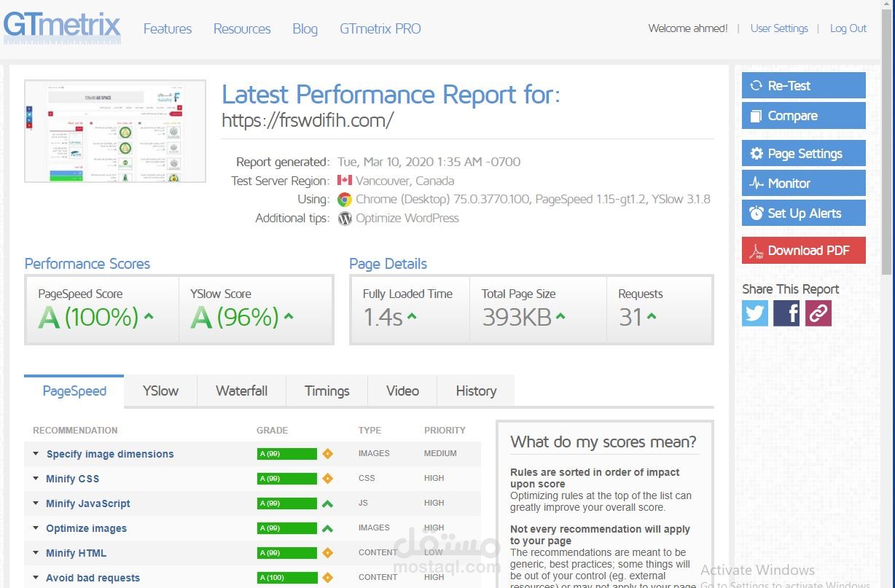Expand the Optimize images recommendation
The width and height of the screenshot is (895, 588).
point(36,528)
